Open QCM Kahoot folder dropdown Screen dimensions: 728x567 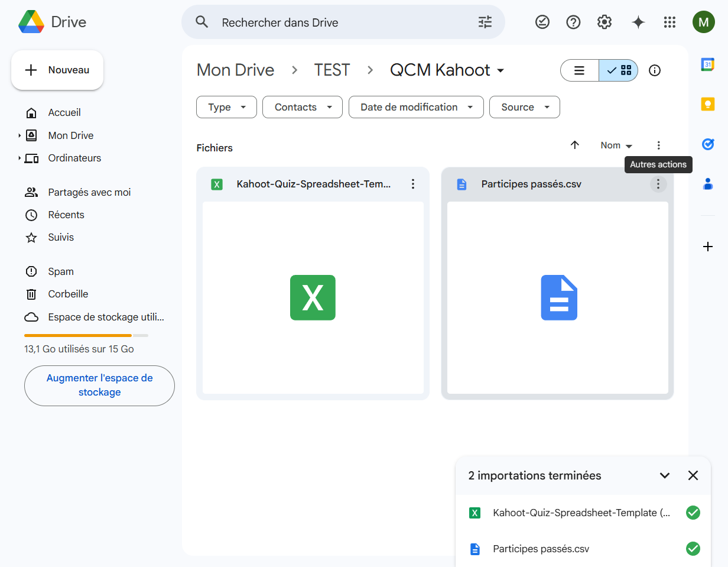pos(447,70)
